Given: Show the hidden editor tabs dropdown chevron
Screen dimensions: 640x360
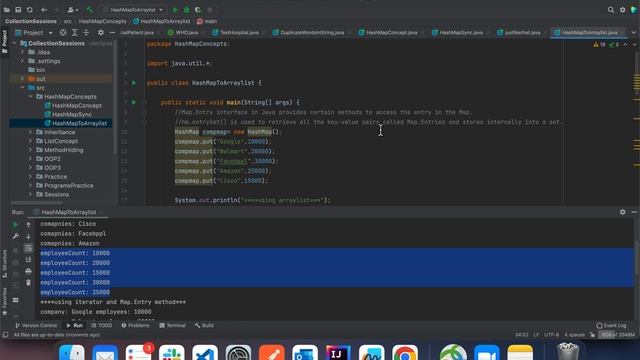Looking at the screenshot, I should pos(633,33).
